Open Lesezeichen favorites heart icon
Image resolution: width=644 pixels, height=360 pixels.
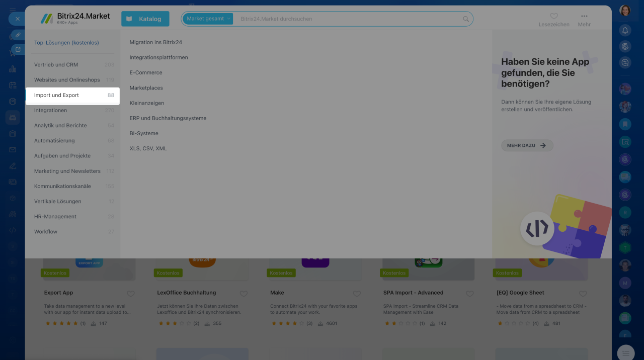click(554, 16)
